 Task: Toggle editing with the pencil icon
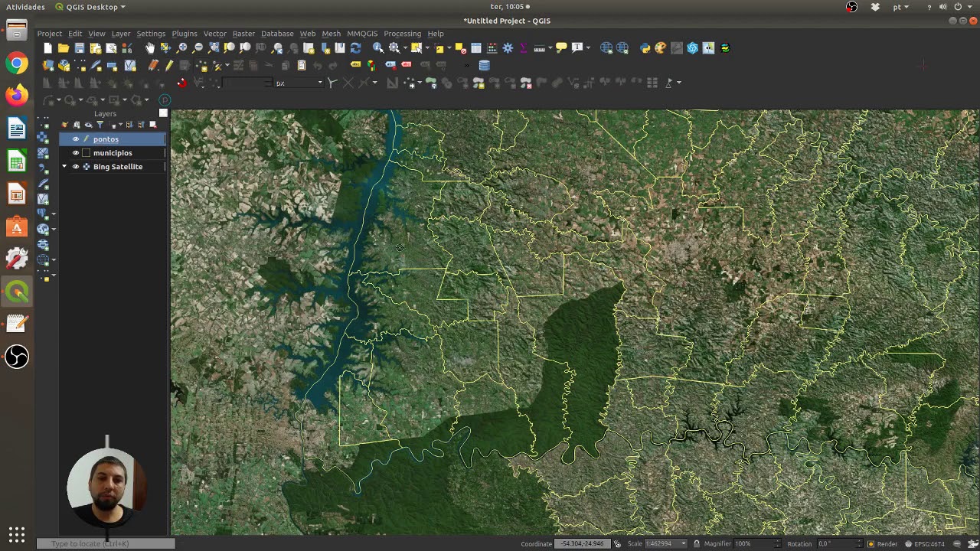[x=169, y=65]
